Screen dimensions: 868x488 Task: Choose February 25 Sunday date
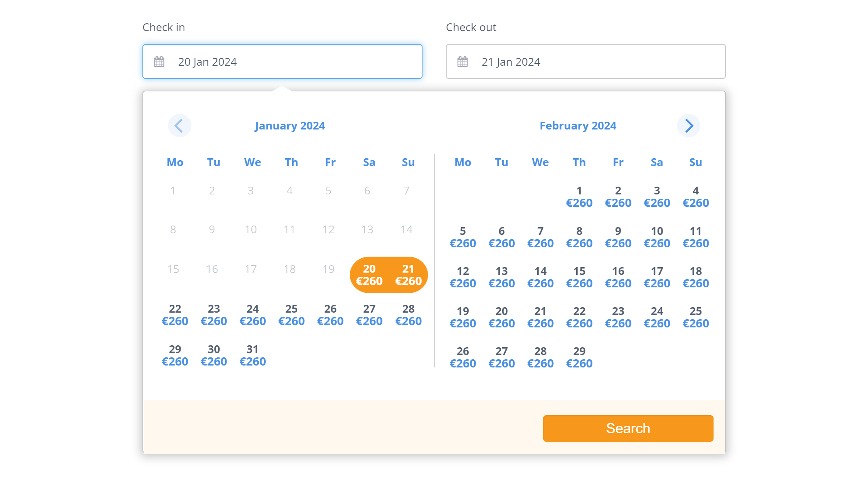tap(696, 317)
